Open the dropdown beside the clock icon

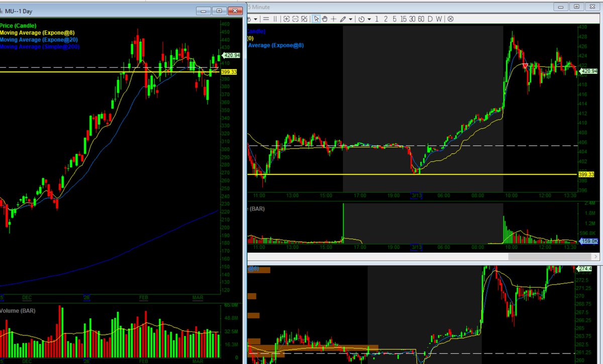point(369,19)
